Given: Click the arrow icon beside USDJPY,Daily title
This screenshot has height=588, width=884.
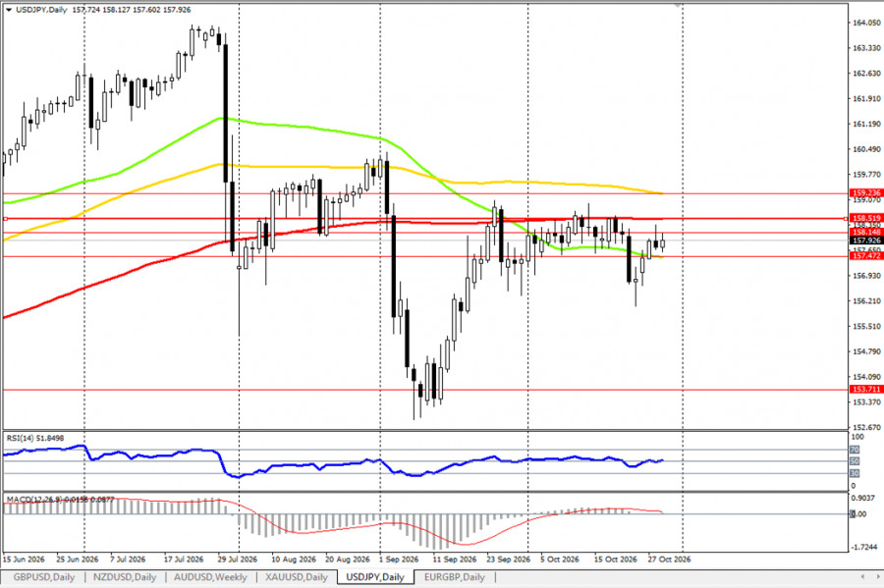Looking at the screenshot, I should point(9,10).
